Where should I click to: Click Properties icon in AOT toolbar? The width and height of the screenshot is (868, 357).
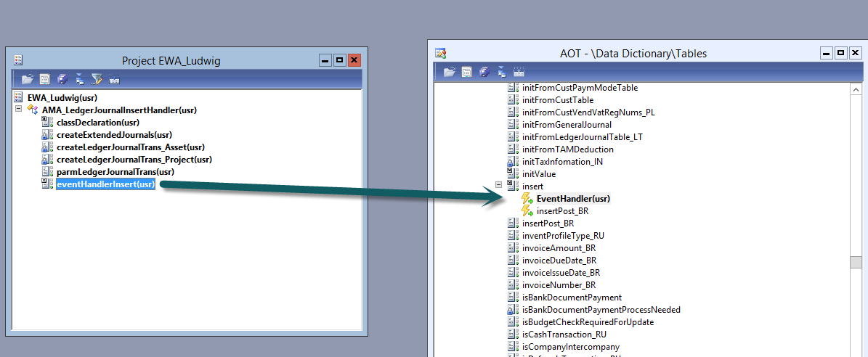[x=467, y=71]
